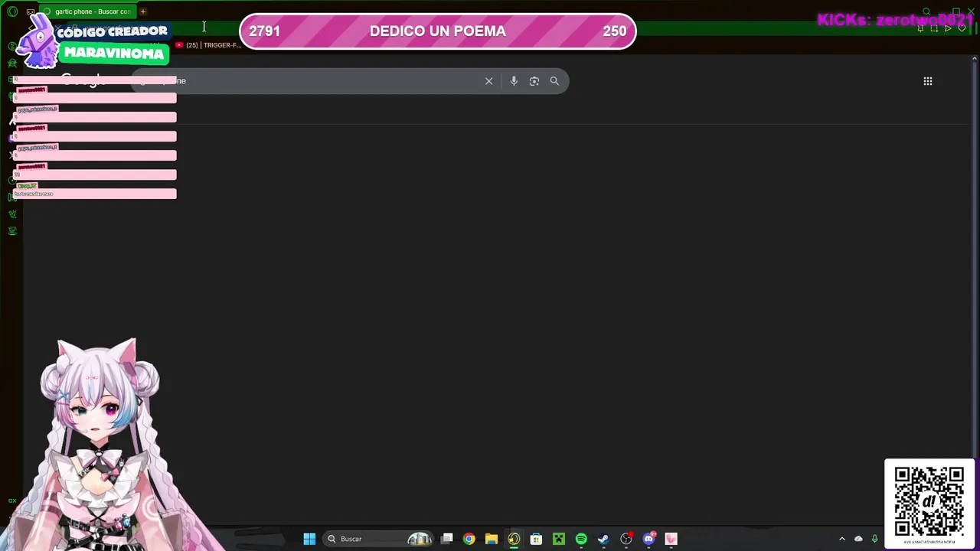Open Steam from the taskbar
Viewport: 980px width, 551px height.
coord(603,539)
